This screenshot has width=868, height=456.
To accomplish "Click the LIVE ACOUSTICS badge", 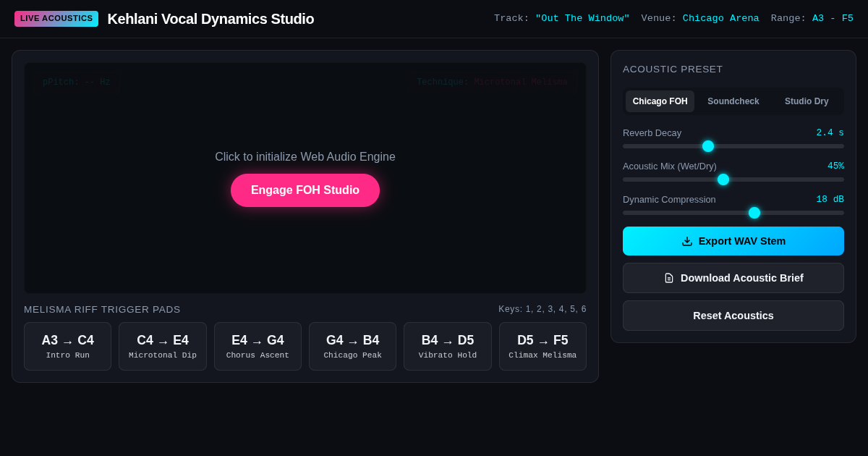I will click(x=56, y=19).
